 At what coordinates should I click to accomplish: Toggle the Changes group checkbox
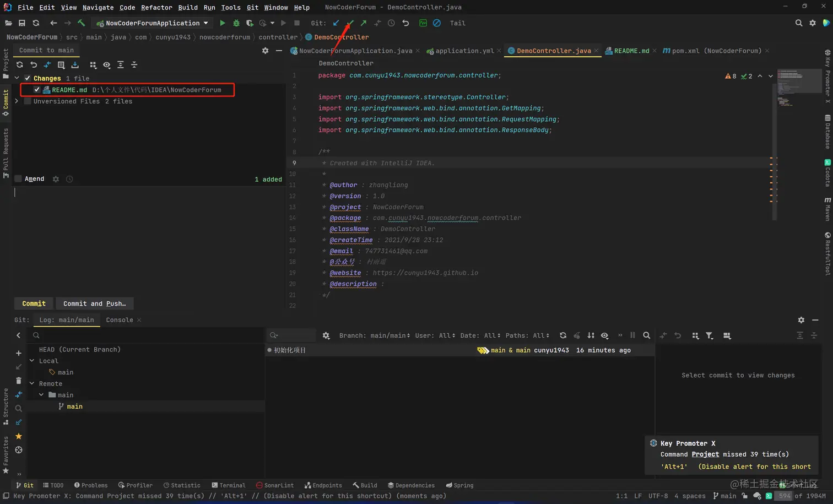(28, 78)
